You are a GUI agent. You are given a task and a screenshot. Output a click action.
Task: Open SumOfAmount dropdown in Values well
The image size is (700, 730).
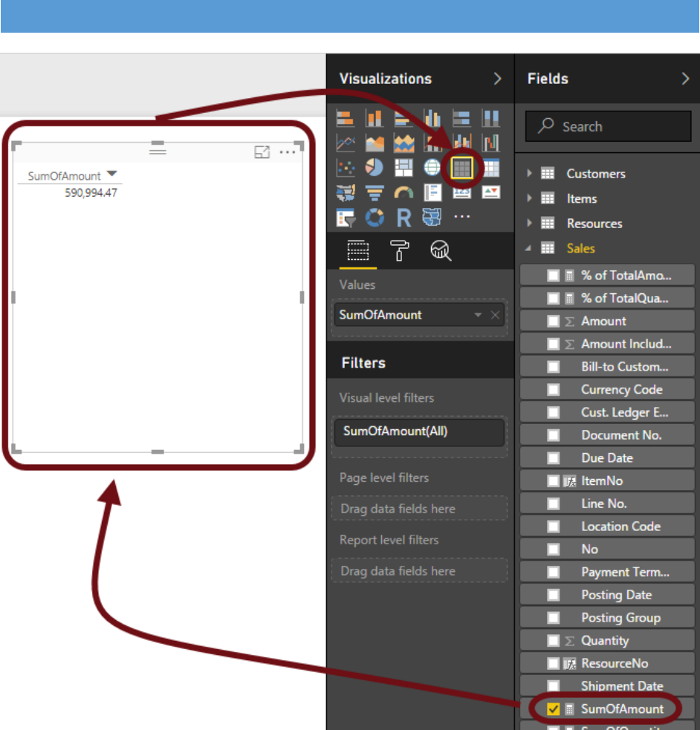coord(478,315)
